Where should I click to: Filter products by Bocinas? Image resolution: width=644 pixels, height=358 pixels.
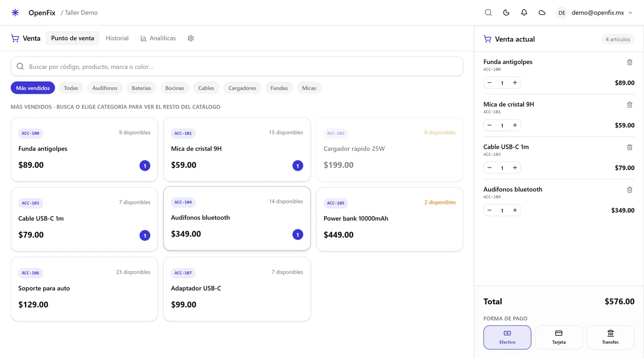coord(174,88)
